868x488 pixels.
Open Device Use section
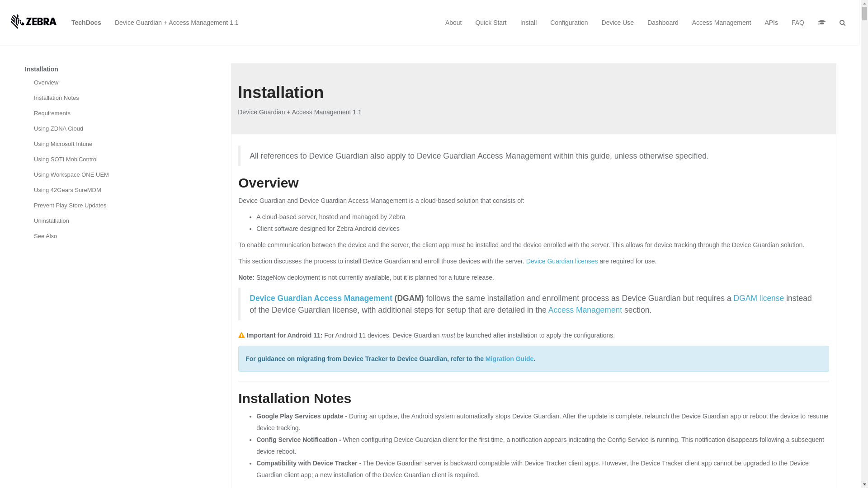[x=618, y=23]
